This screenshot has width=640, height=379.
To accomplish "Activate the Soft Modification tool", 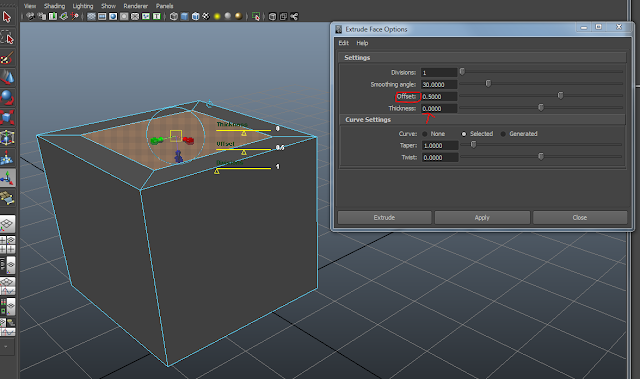I will pos(7,158).
